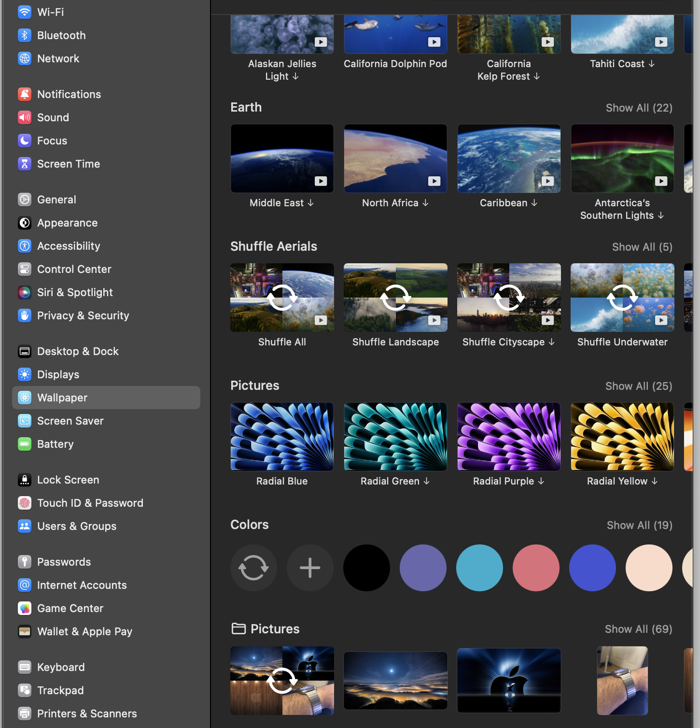This screenshot has height=728, width=700.
Task: Select Wallpaper in the sidebar
Action: [x=106, y=398]
